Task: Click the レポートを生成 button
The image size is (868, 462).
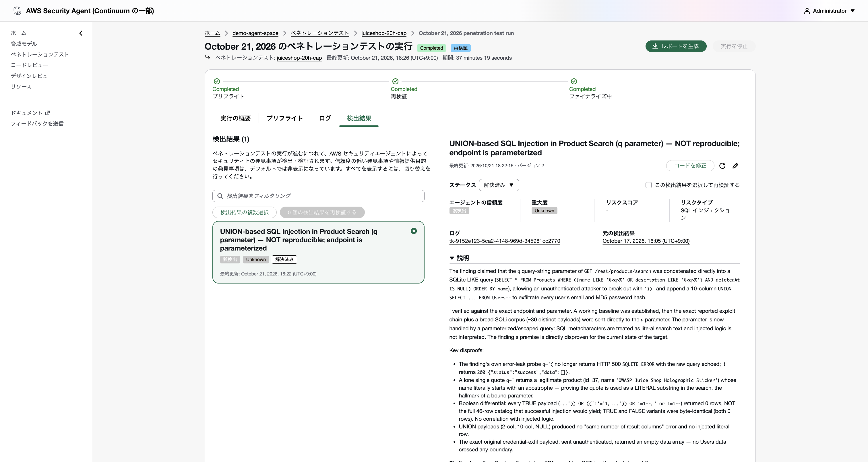Action: [x=676, y=46]
